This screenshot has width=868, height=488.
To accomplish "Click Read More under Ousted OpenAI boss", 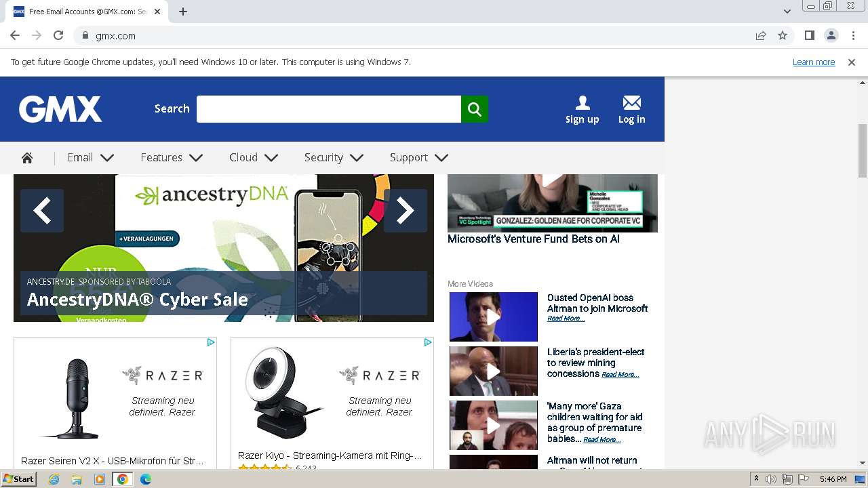I will pos(566,319).
